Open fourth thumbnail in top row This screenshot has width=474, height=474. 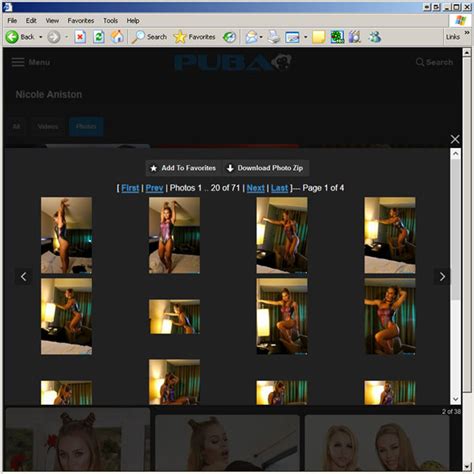pyautogui.click(x=390, y=235)
